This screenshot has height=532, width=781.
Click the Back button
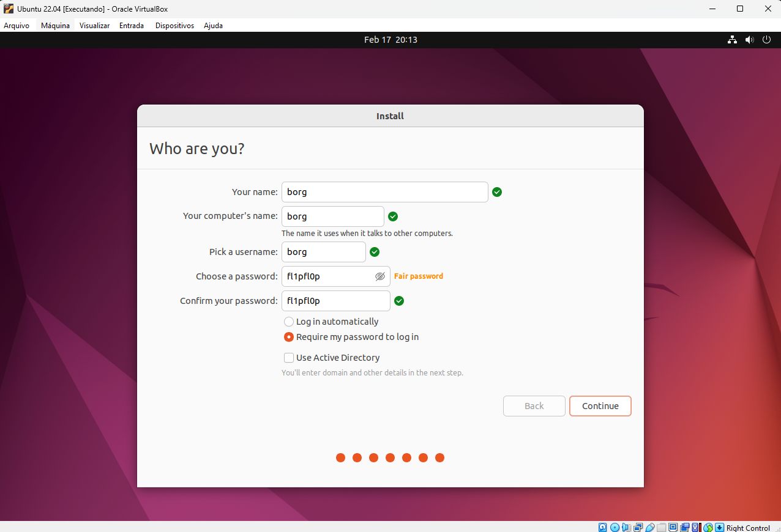click(534, 406)
